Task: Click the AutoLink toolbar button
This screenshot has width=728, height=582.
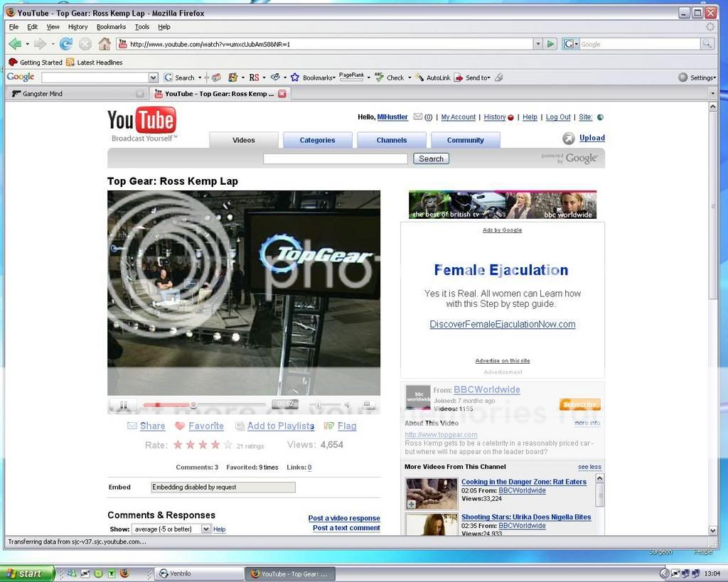Action: pyautogui.click(x=433, y=77)
